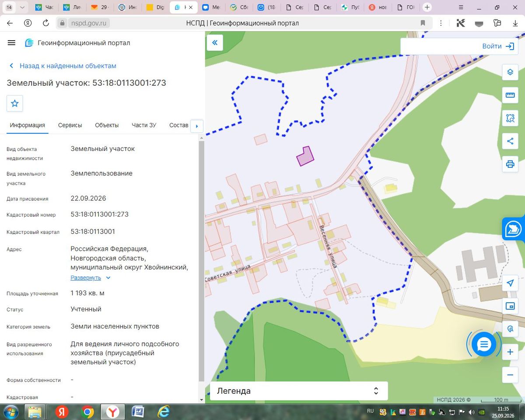The width and height of the screenshot is (525, 420).
Task: Zoom in the map with plus
Action: pos(510,352)
